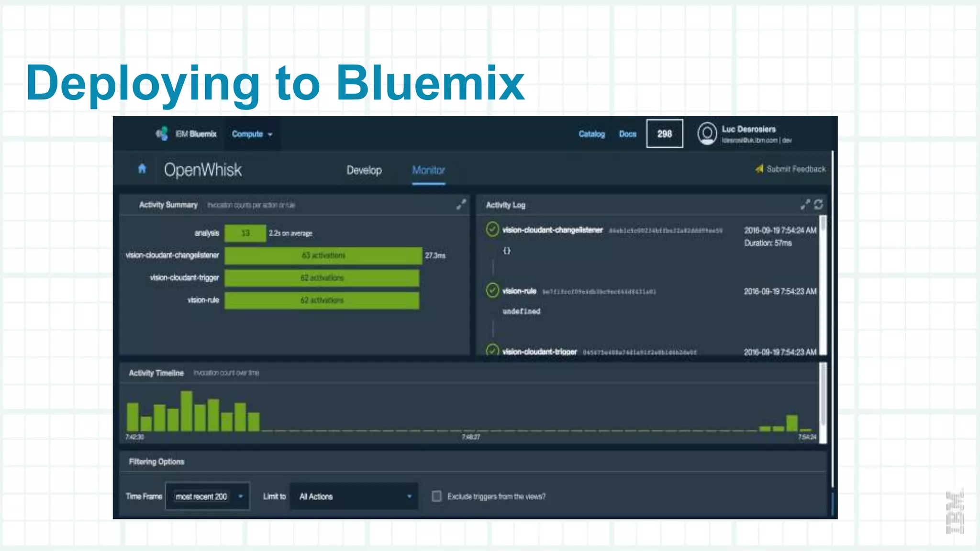Image resolution: width=980 pixels, height=551 pixels.
Task: Select the analysis bar showing 13
Action: 245,233
